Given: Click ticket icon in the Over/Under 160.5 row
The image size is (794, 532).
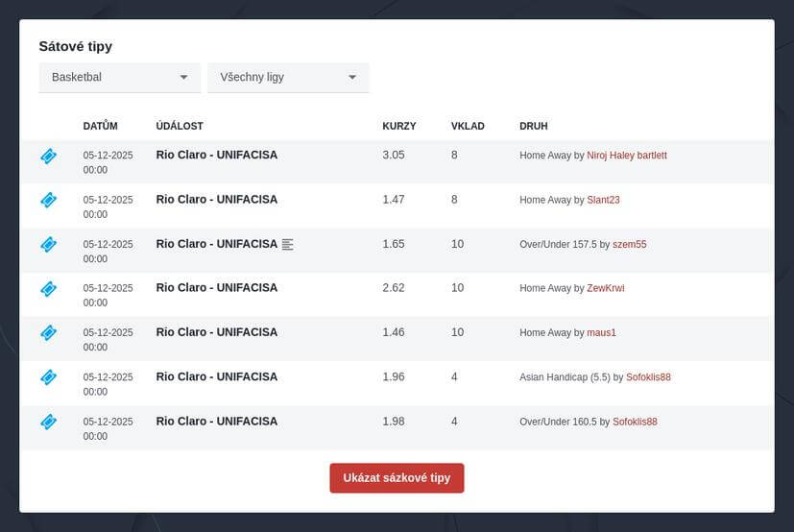Looking at the screenshot, I should [x=48, y=422].
